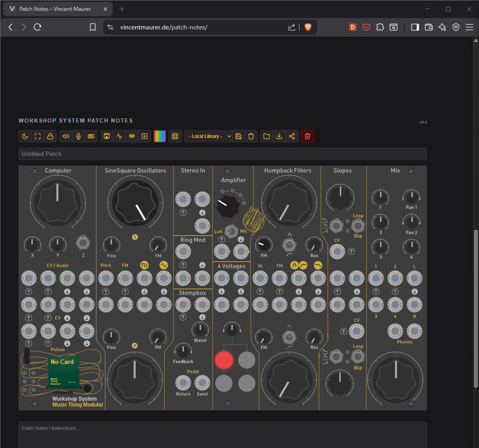This screenshot has height=448, width=479.
Task: Click the padlock icon to lock the patch
Action: coord(50,136)
